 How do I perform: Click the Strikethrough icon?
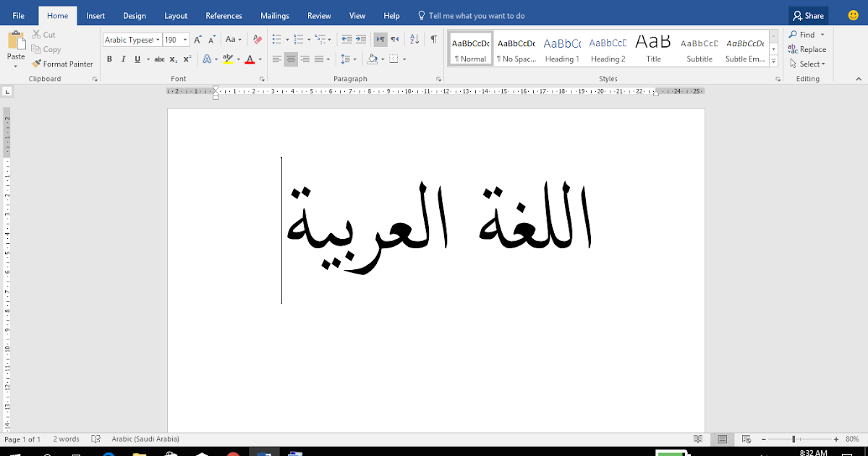[160, 59]
